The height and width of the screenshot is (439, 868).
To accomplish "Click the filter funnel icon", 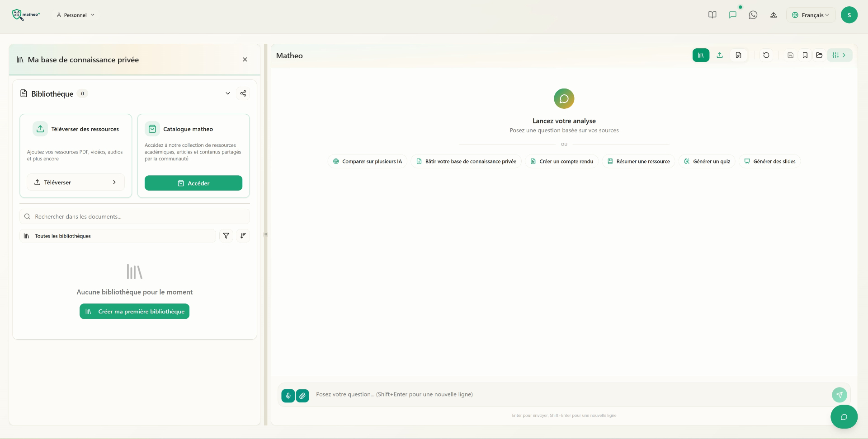I will (x=226, y=236).
